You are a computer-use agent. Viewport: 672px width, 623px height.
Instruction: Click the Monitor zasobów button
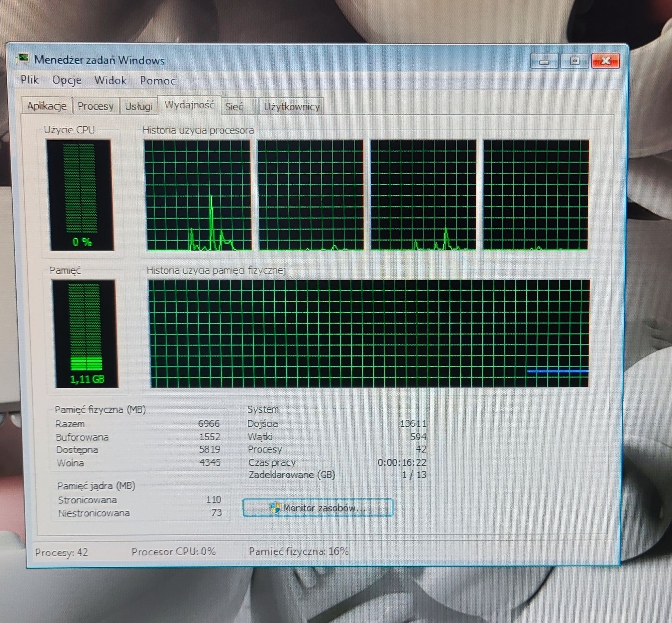pyautogui.click(x=318, y=508)
